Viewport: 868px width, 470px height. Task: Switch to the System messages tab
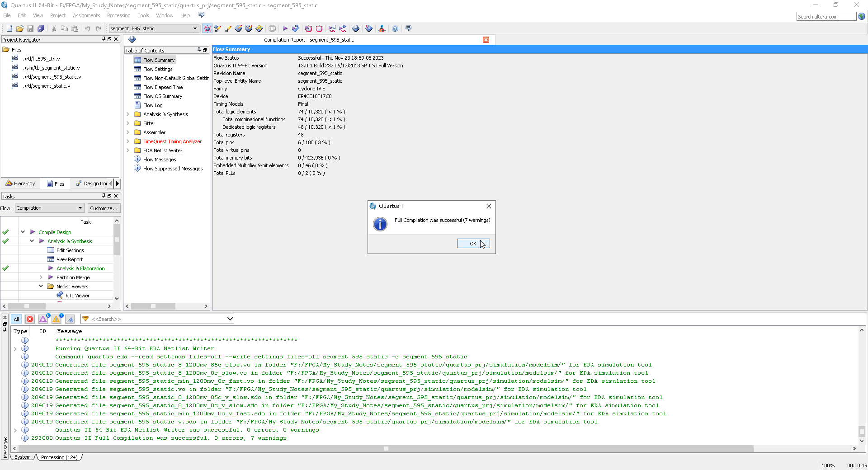click(23, 457)
